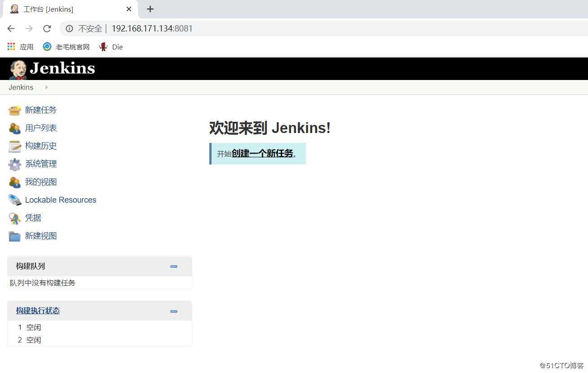Click the 我的视图 people icon

(14, 182)
